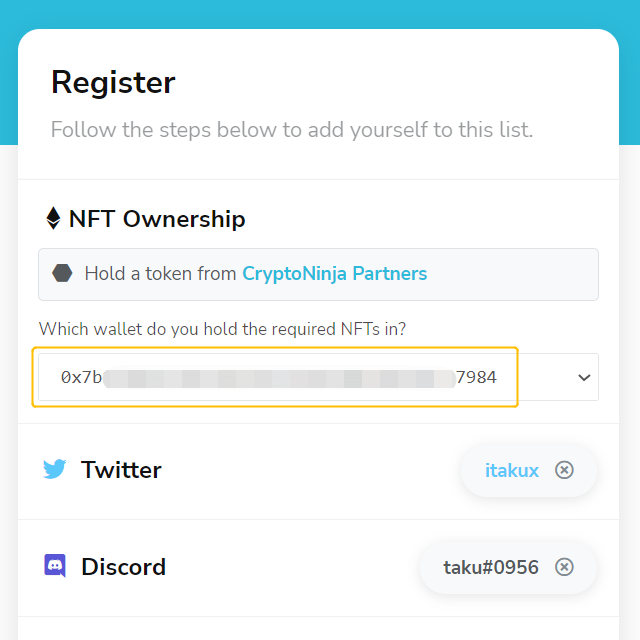This screenshot has width=640, height=640.
Task: Click the Twitter bird logo
Action: pyautogui.click(x=55, y=469)
